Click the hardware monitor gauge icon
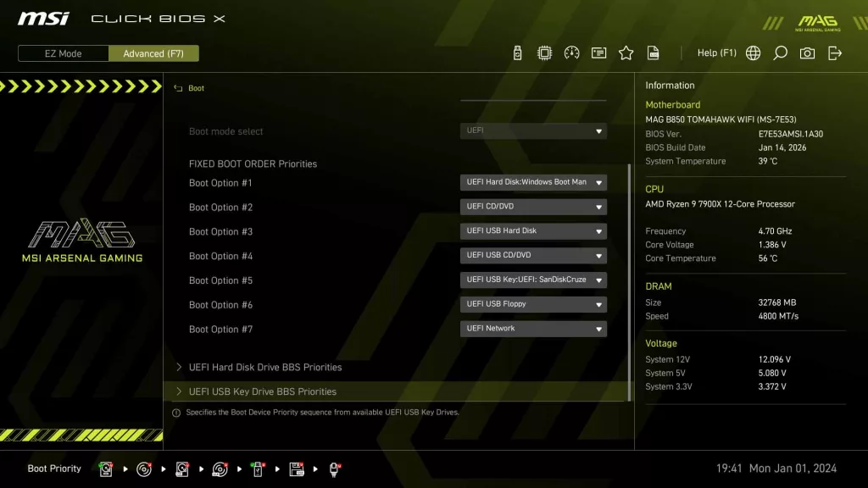The width and height of the screenshot is (868, 488). pyautogui.click(x=570, y=53)
